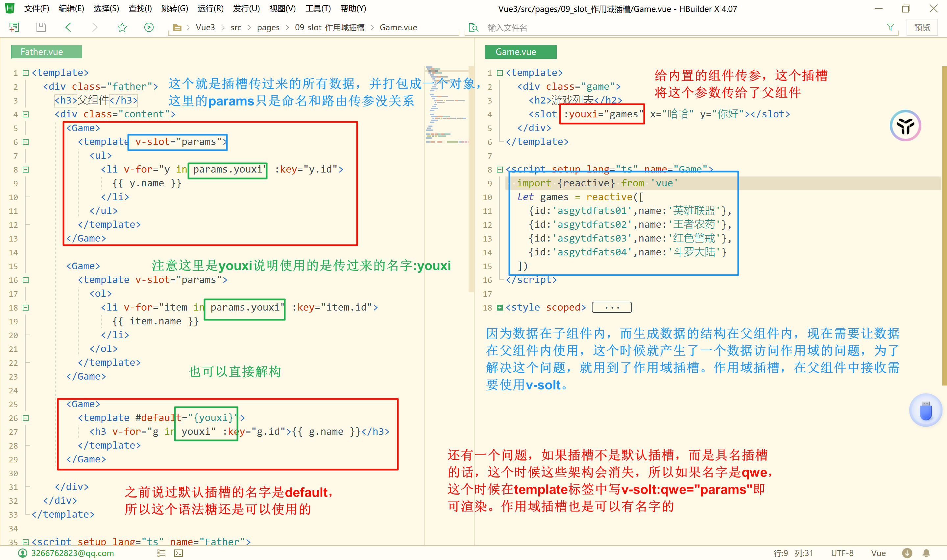Collapse script setup block in Game.vue
Image resolution: width=947 pixels, height=560 pixels.
click(x=499, y=170)
